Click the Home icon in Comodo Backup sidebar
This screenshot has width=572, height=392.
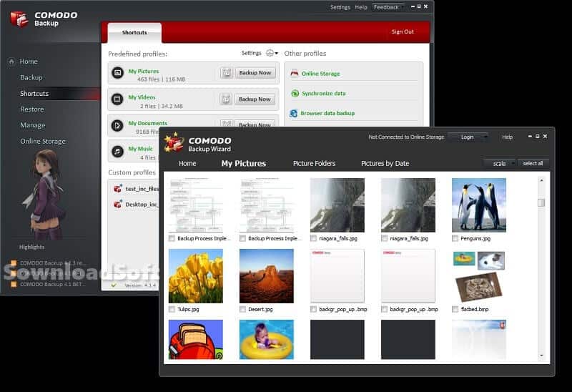click(11, 62)
